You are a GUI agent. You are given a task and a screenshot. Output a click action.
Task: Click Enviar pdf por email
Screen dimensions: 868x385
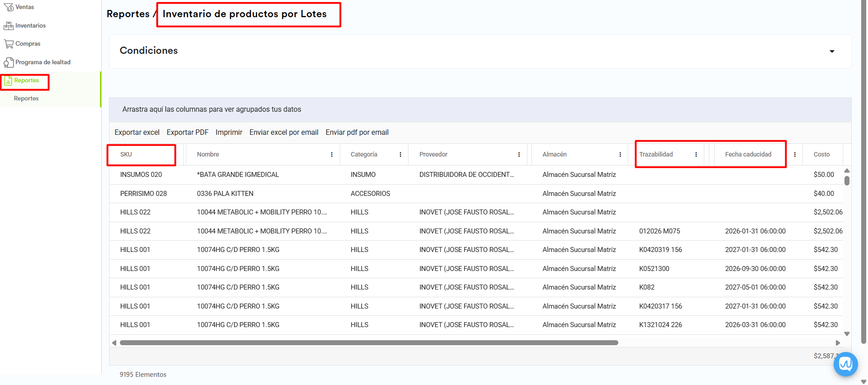pyautogui.click(x=357, y=133)
